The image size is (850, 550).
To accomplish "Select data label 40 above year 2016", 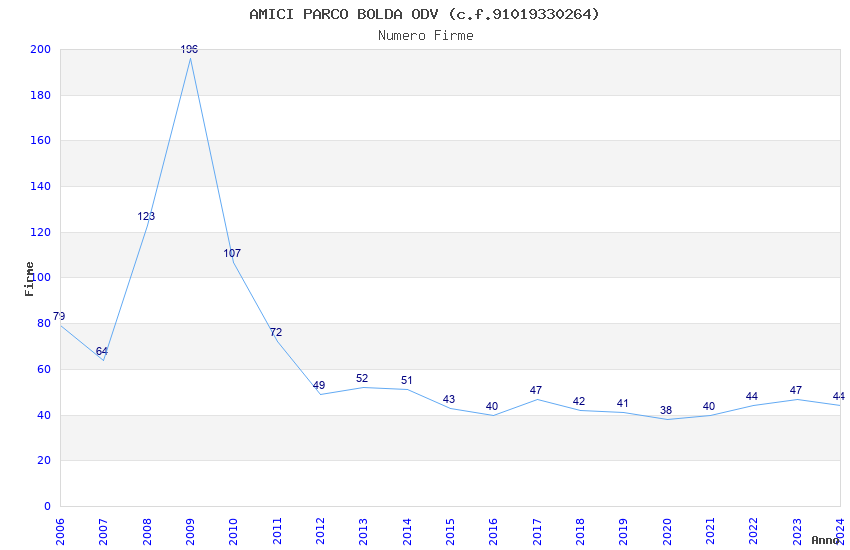I will click(x=492, y=406).
